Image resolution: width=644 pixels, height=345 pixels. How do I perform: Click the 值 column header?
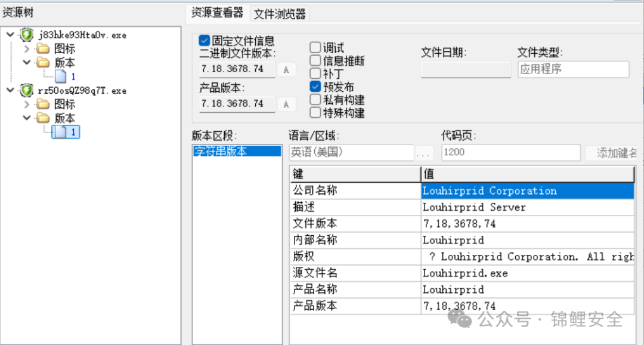528,174
